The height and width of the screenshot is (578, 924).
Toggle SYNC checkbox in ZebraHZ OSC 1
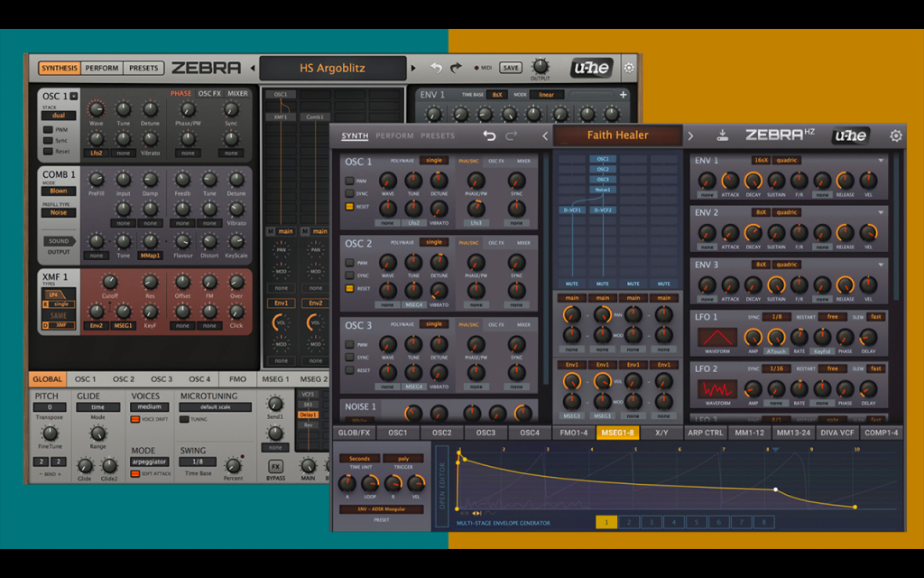(349, 193)
